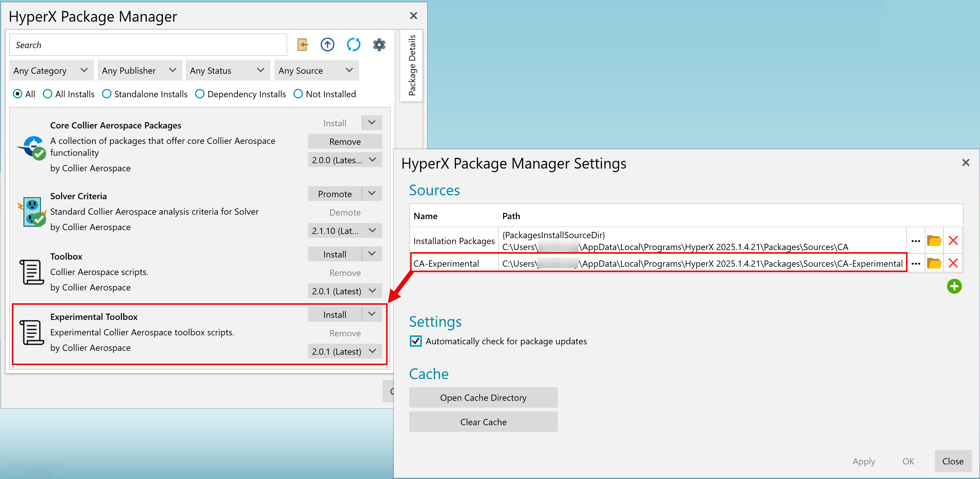Close the Package Manager Settings dialog

(x=965, y=163)
